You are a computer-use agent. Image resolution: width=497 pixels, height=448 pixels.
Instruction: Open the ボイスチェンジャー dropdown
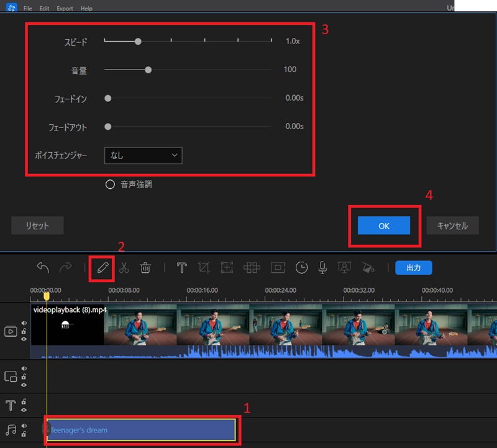point(144,155)
